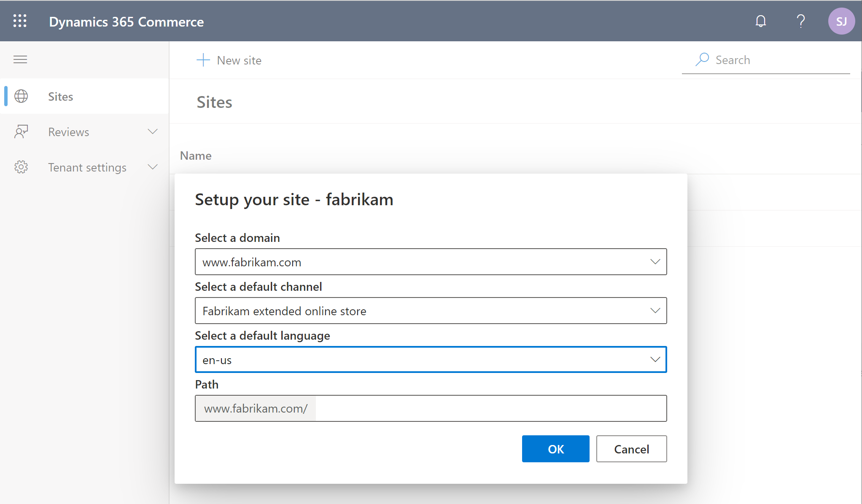This screenshot has height=504, width=862.
Task: Click the Reviews icon in sidebar
Action: [x=21, y=131]
